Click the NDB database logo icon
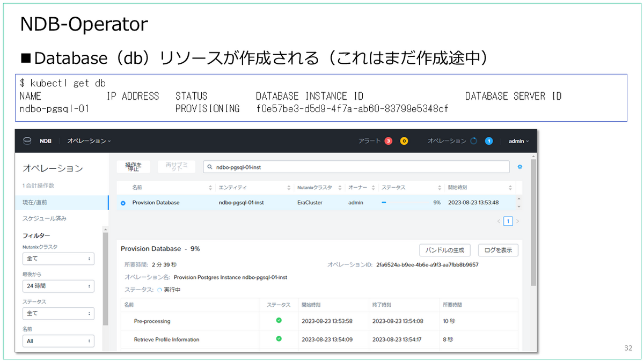Image resolution: width=644 pixels, height=362 pixels. point(27,141)
